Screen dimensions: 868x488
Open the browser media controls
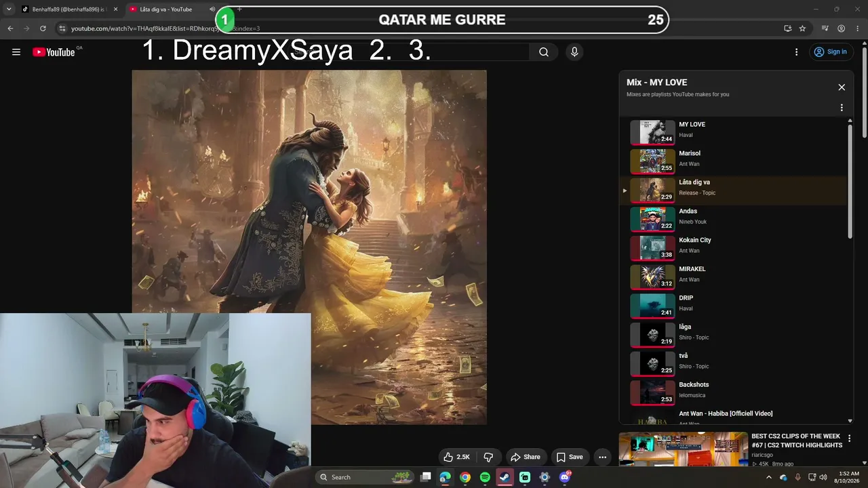(825, 28)
